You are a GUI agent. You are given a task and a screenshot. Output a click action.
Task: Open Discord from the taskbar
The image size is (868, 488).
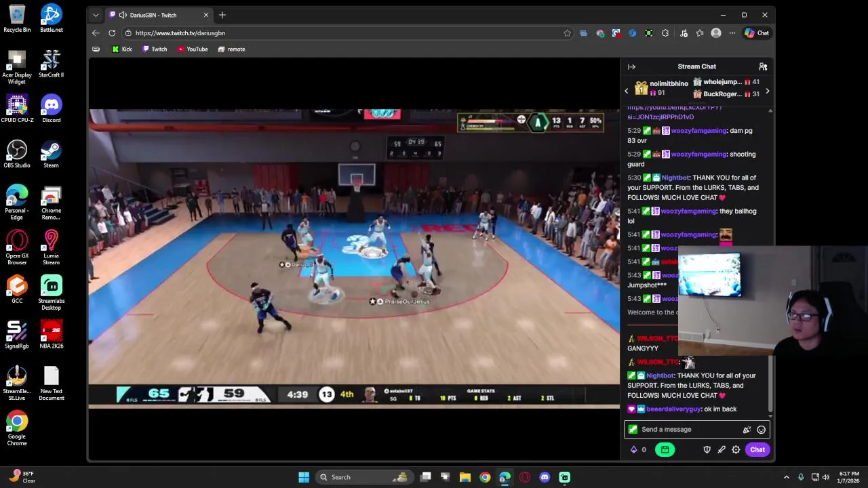pyautogui.click(x=545, y=477)
